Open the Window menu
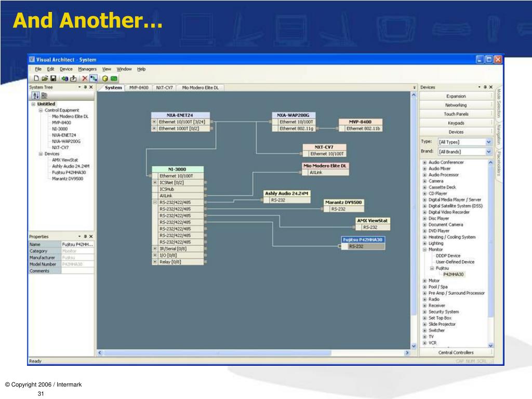Image resolution: width=532 pixels, height=399 pixels. coord(124,69)
